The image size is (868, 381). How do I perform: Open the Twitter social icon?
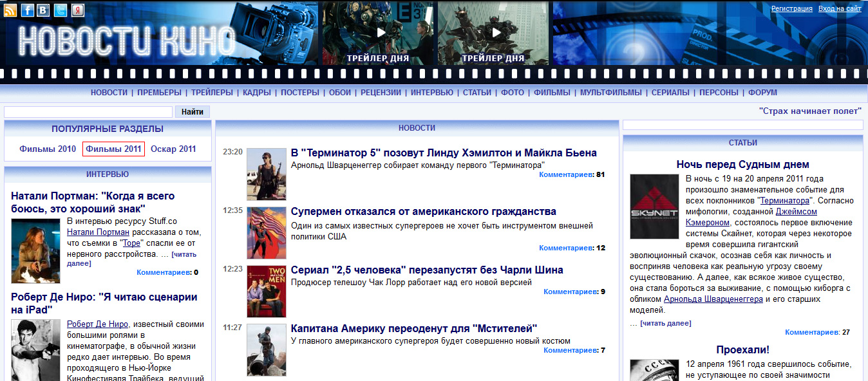point(61,10)
